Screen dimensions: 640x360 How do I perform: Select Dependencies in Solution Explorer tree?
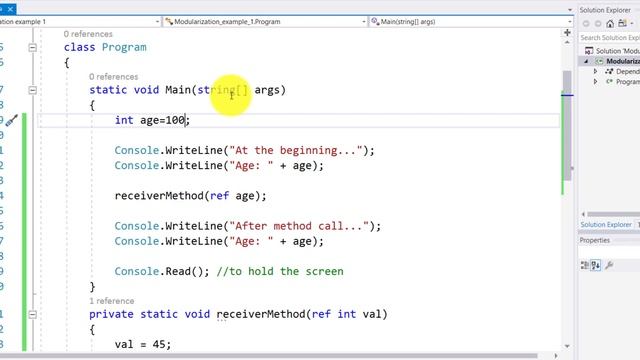coord(622,71)
